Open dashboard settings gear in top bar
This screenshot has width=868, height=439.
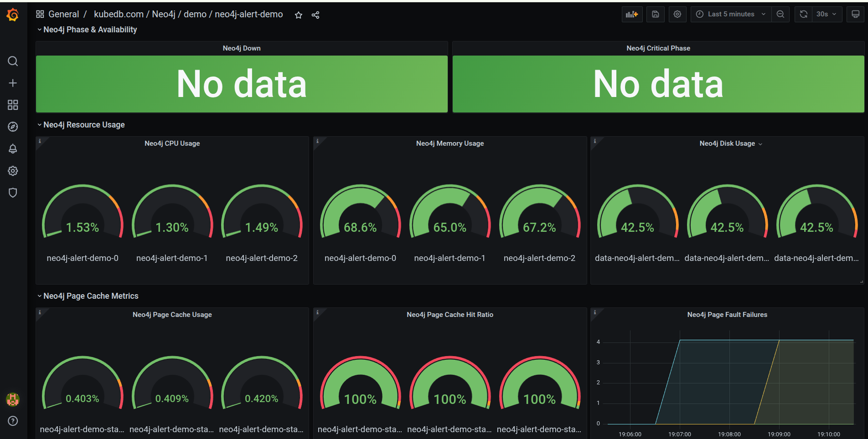[677, 14]
